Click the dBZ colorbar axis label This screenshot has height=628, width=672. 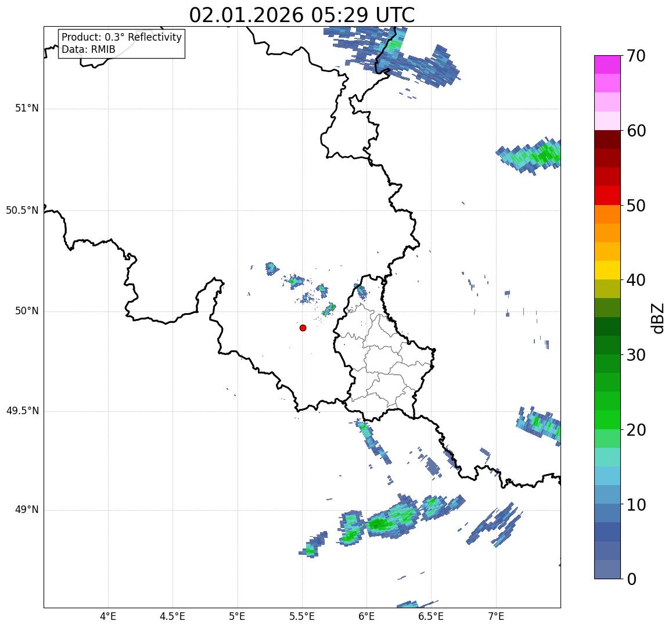click(x=657, y=318)
